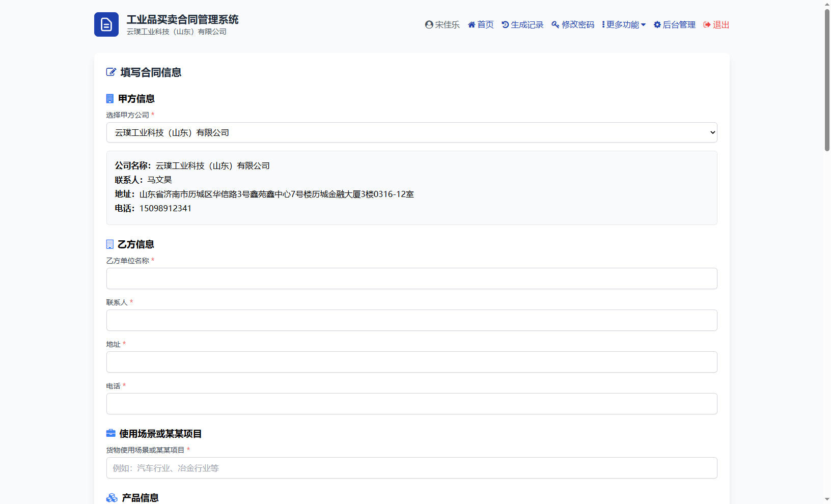831x504 pixels.
Task: Click the gear icon beside 后台管理
Action: (x=657, y=24)
